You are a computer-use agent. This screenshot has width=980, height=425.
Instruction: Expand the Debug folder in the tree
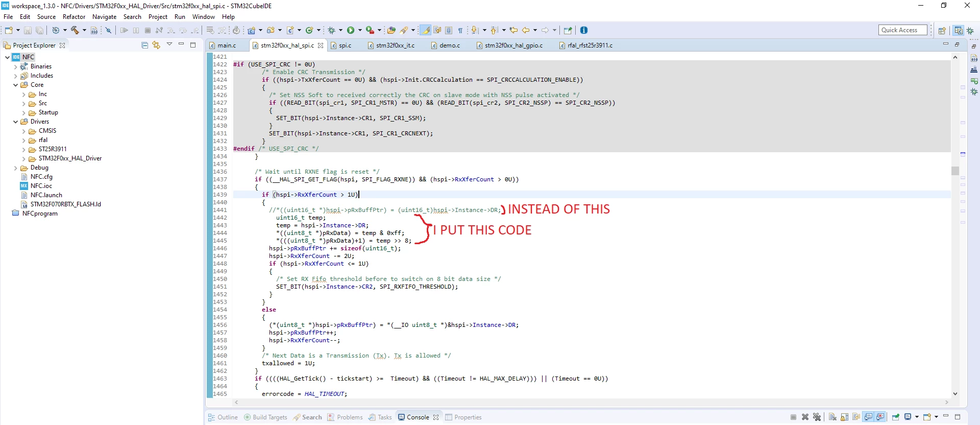click(15, 168)
